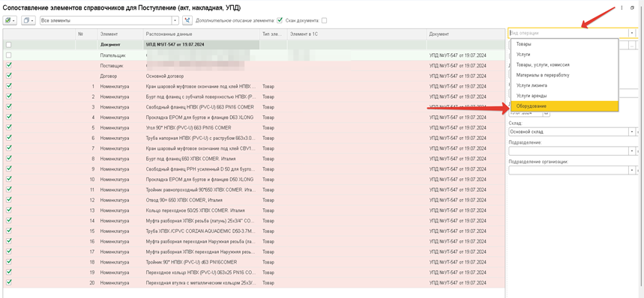Uncheck checkbox for nomenclature row 10

(x=9, y=179)
